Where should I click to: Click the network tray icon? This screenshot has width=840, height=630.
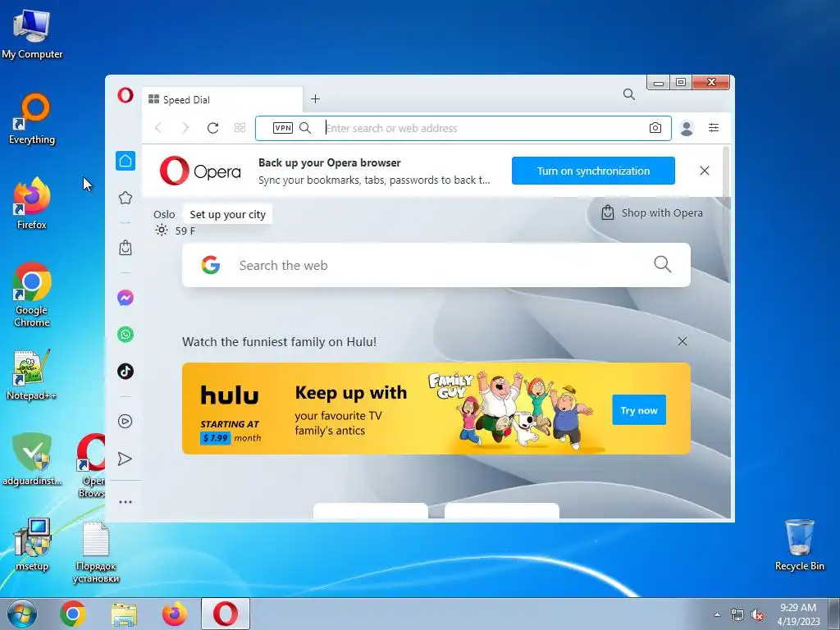point(737,615)
